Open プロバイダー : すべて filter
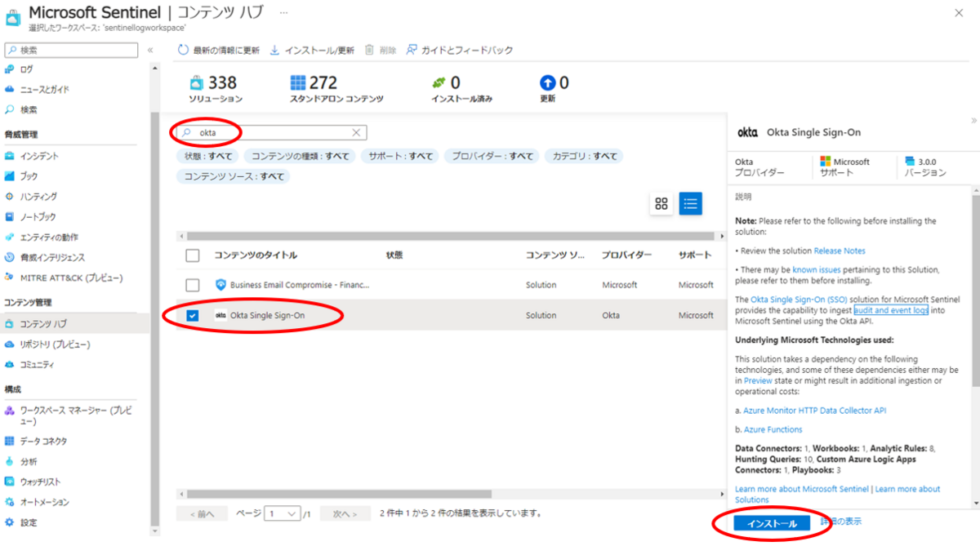The image size is (980, 546). [492, 156]
